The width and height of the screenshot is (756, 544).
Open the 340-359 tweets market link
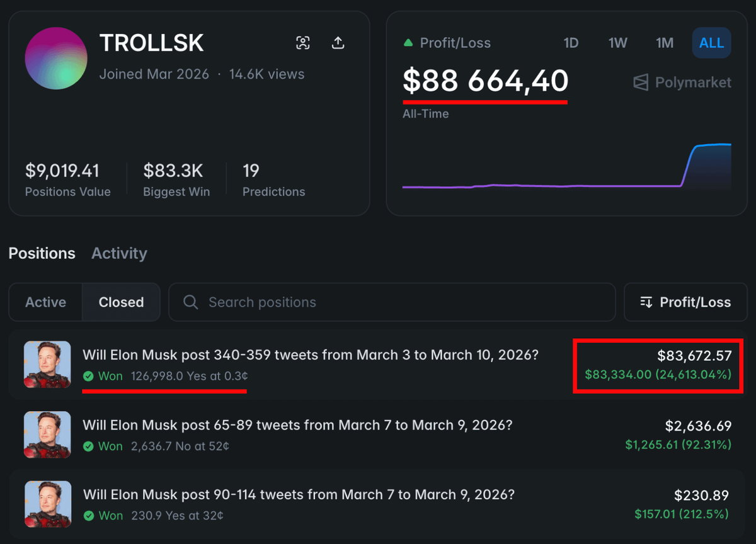click(x=311, y=354)
